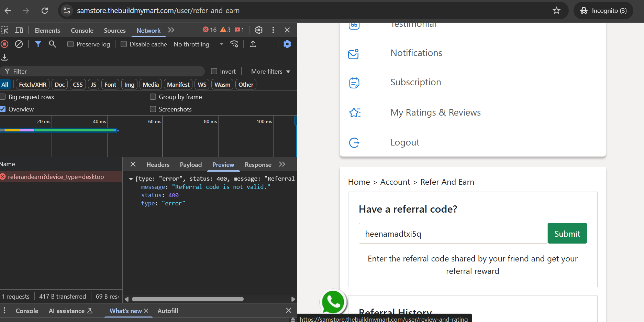
Task: Submit the referral code
Action: (x=567, y=234)
